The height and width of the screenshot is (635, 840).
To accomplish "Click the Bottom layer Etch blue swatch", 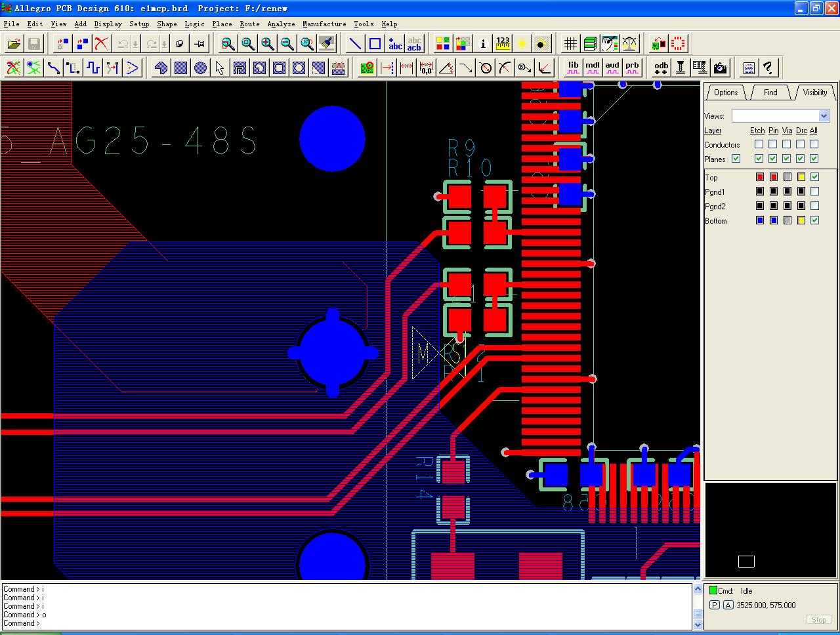I will pos(759,220).
